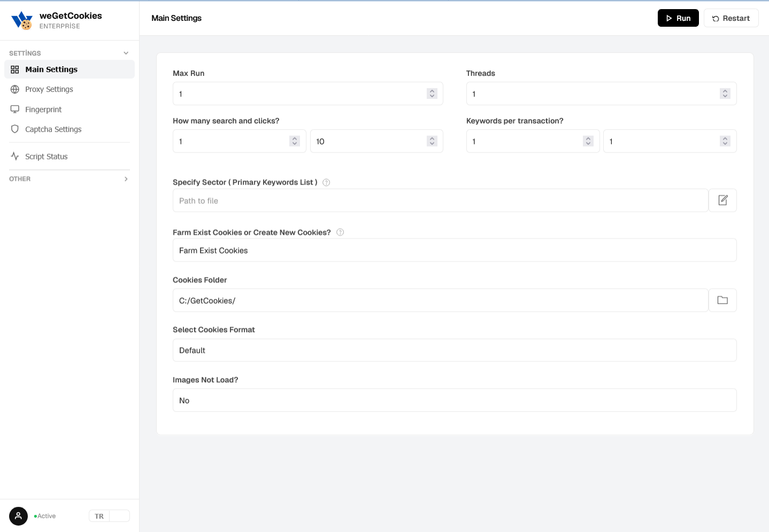The width and height of the screenshot is (769, 532).
Task: Adjust stepper on search and clicks minimum
Action: click(295, 141)
